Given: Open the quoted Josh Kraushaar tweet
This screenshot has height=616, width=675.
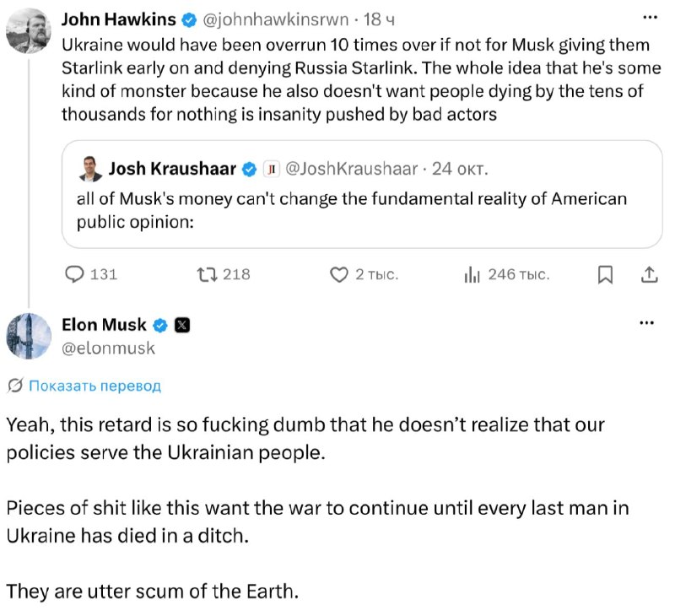Looking at the screenshot, I should point(362,194).
